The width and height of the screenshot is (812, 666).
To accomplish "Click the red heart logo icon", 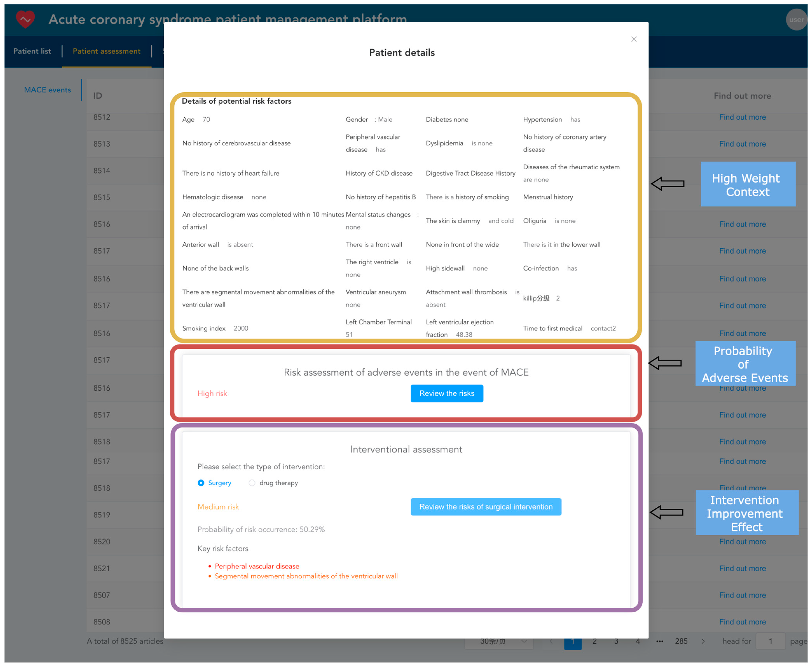I will [25, 19].
